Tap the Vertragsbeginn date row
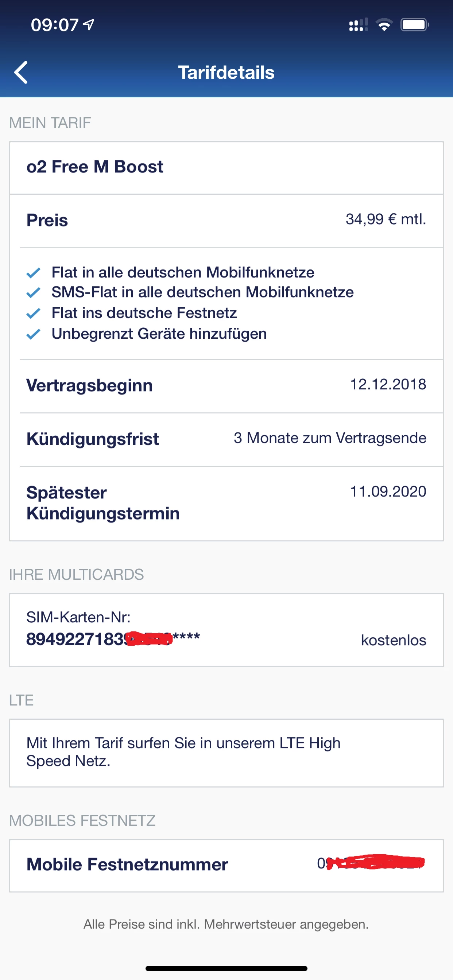Image resolution: width=453 pixels, height=980 pixels. pos(226,385)
